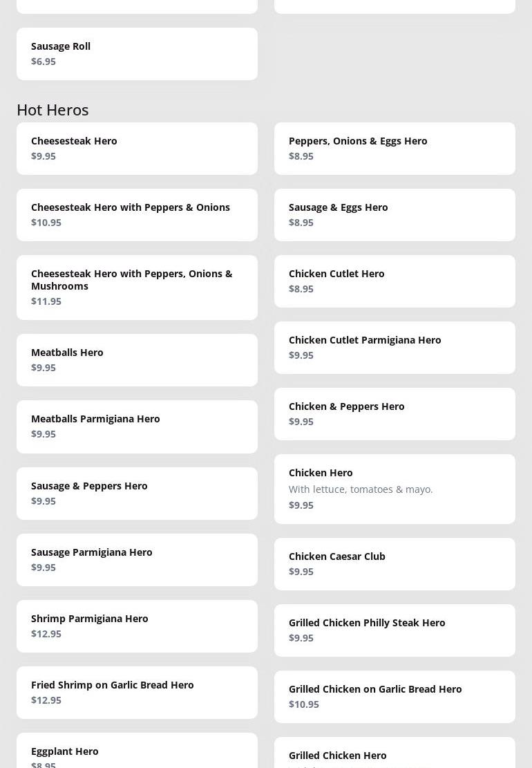Open the Eggplant Hero item

tap(137, 753)
